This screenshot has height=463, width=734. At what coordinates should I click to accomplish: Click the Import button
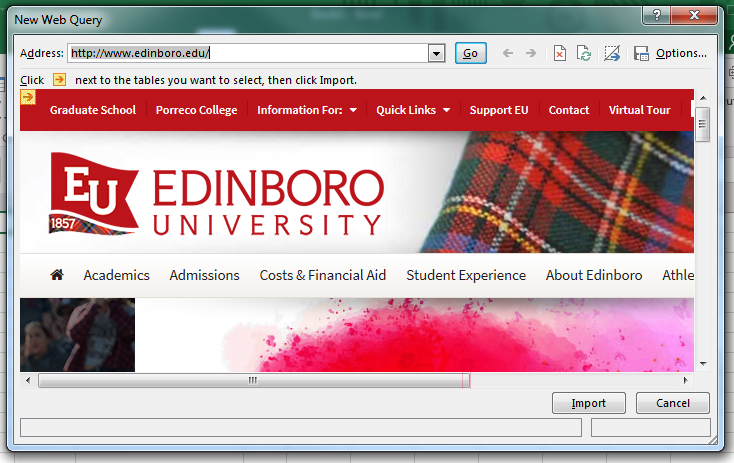coord(588,403)
